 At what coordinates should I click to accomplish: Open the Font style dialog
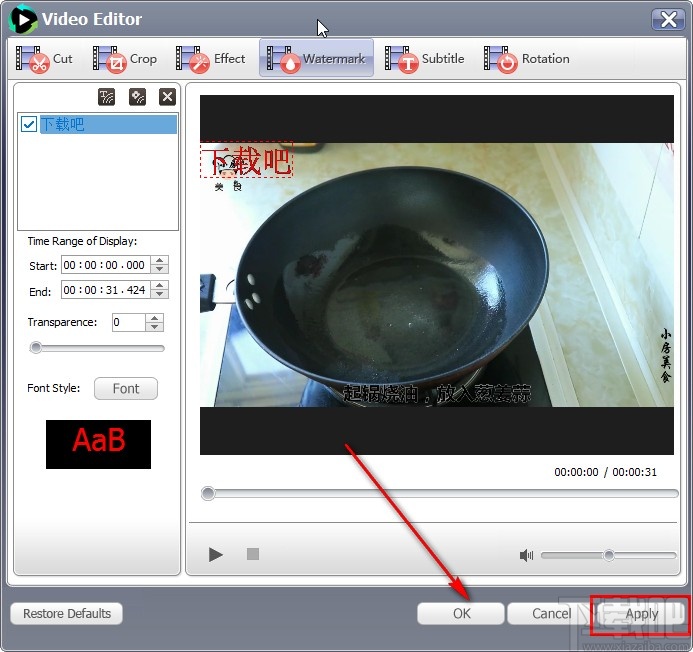[x=126, y=389]
